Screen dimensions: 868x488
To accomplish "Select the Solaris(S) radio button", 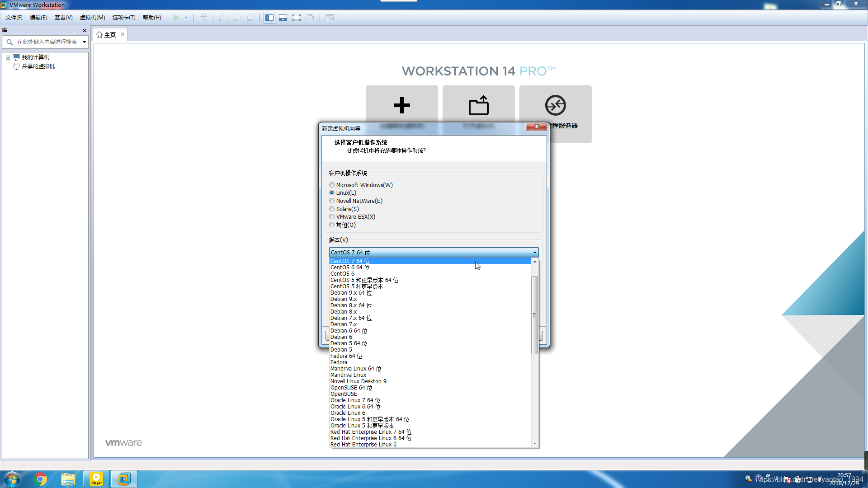I will click(332, 209).
